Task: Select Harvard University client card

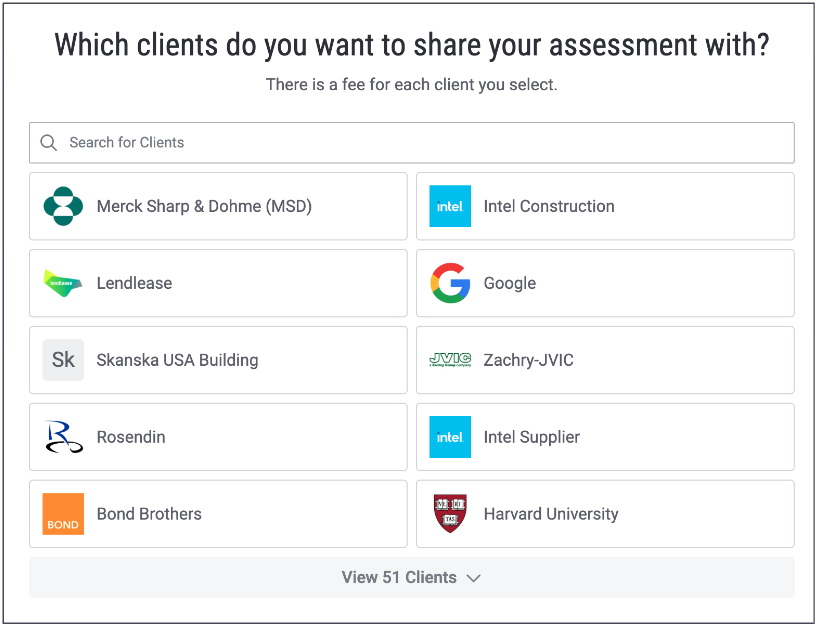Action: pyautogui.click(x=605, y=514)
